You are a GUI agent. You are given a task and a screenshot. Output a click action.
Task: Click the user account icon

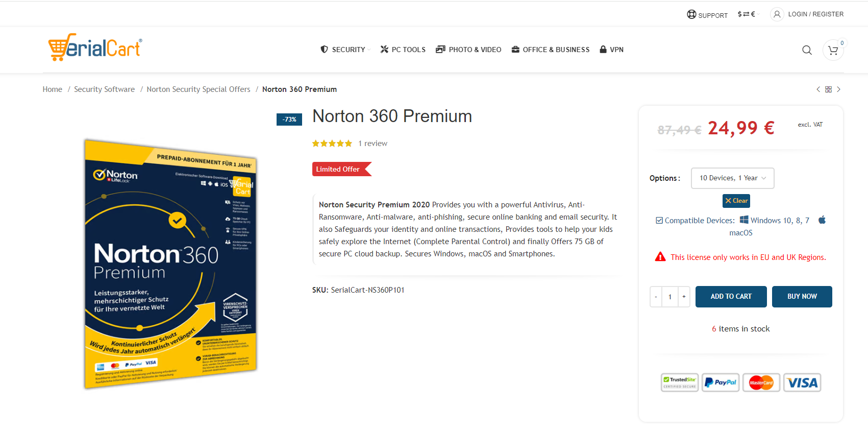click(777, 14)
